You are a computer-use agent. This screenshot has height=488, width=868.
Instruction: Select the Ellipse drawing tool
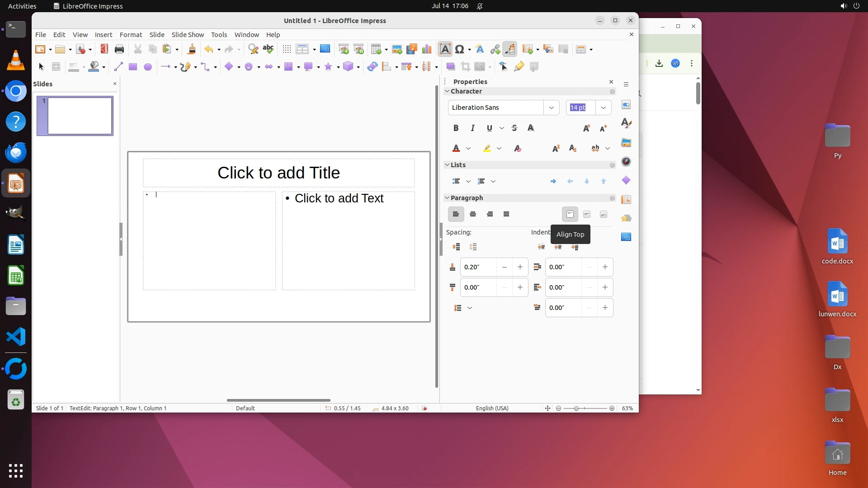click(x=147, y=67)
